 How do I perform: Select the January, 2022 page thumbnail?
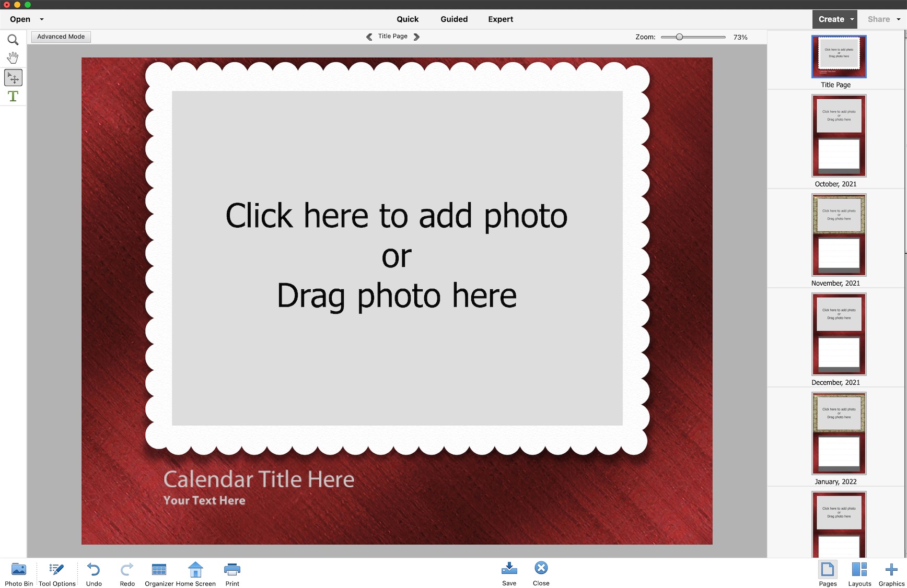point(839,433)
